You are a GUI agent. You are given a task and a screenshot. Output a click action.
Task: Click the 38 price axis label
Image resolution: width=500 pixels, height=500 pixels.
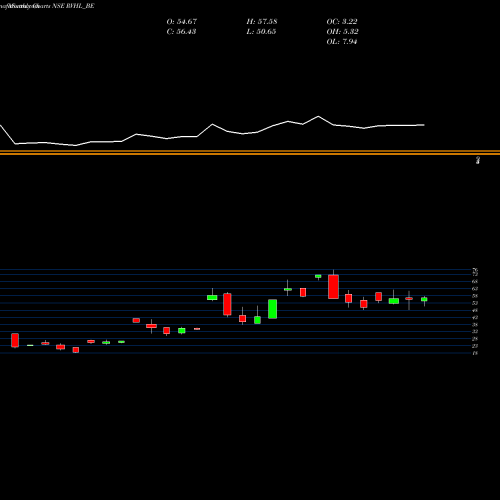point(475,325)
